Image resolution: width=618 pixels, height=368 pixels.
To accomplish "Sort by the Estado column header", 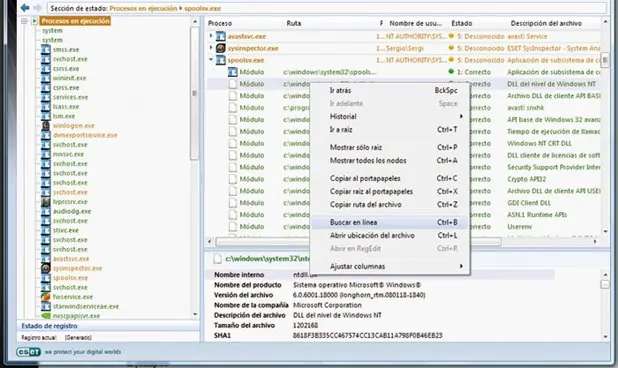I will click(x=462, y=23).
